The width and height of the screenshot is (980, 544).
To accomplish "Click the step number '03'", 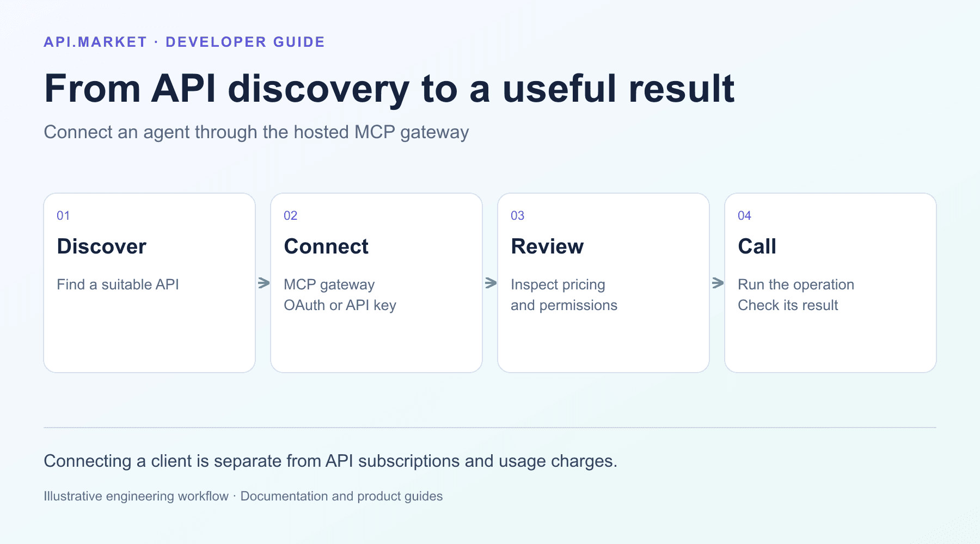I will [x=517, y=215].
